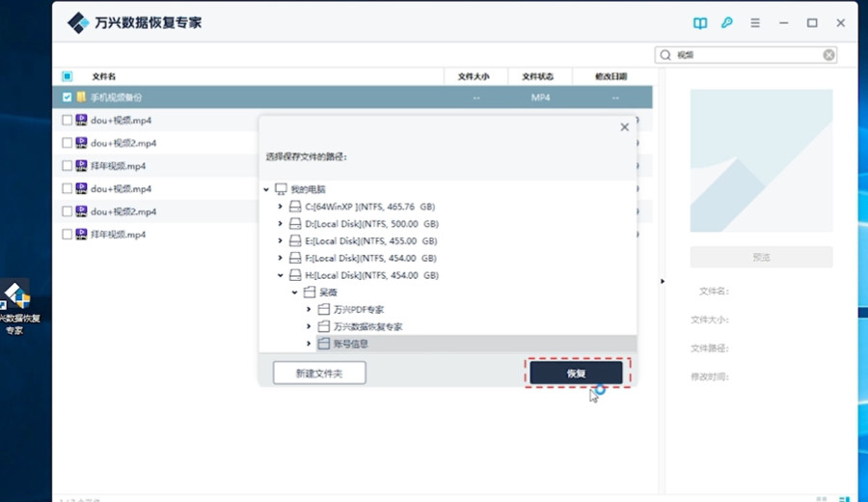
Task: Collapse the 我的电脑 tree node
Action: click(x=266, y=189)
